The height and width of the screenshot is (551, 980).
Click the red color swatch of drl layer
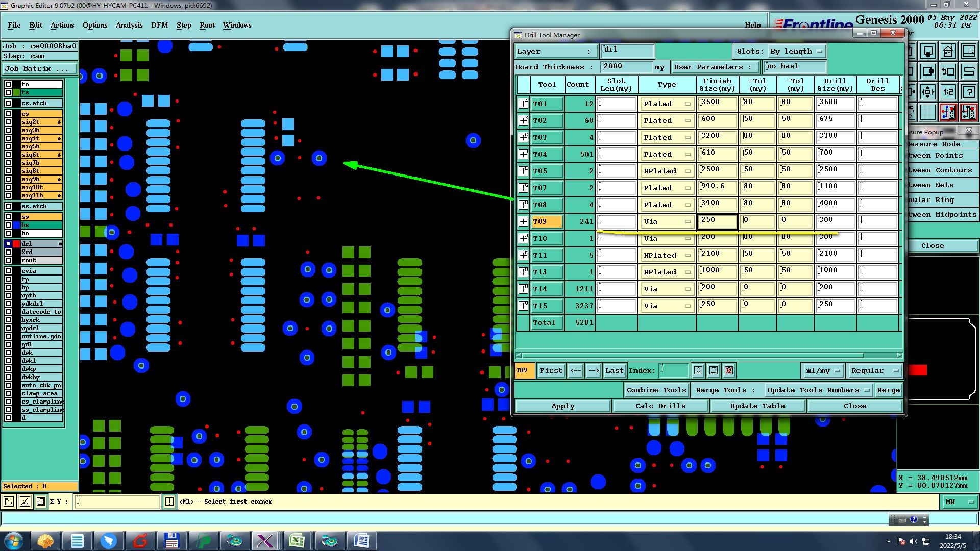pyautogui.click(x=16, y=244)
